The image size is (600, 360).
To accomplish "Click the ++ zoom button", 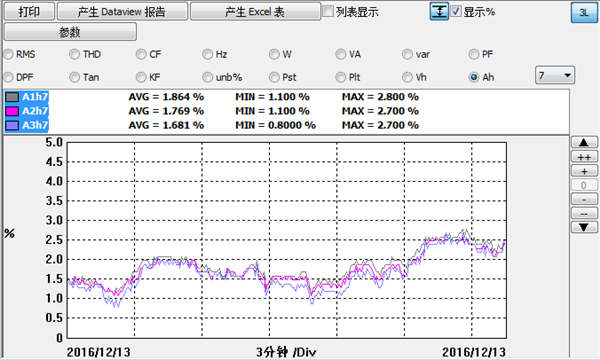I will coord(584,157).
